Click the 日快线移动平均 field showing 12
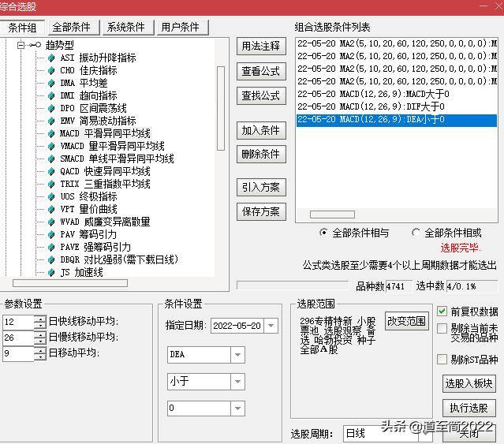Image resolution: width=504 pixels, height=444 pixels. (18, 322)
